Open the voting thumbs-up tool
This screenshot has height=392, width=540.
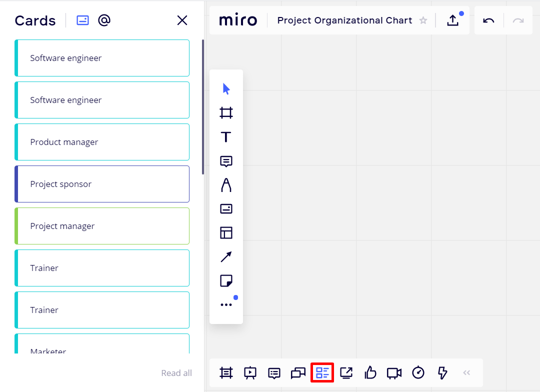tap(370, 372)
